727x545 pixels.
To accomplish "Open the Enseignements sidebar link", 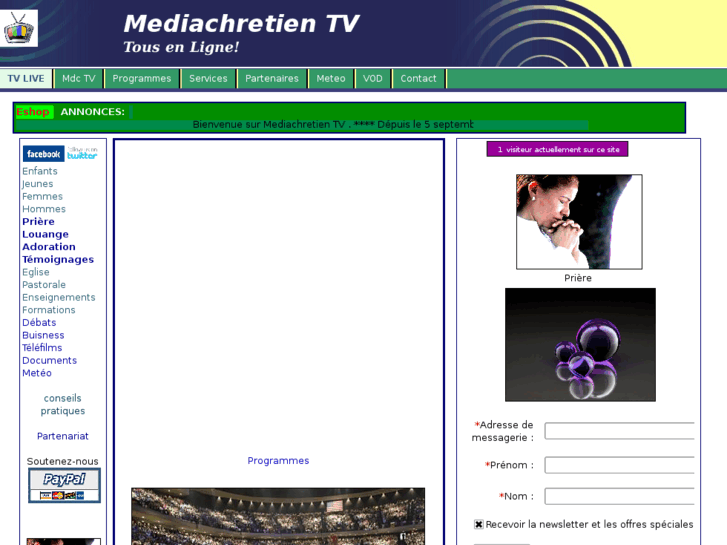I will [x=59, y=297].
